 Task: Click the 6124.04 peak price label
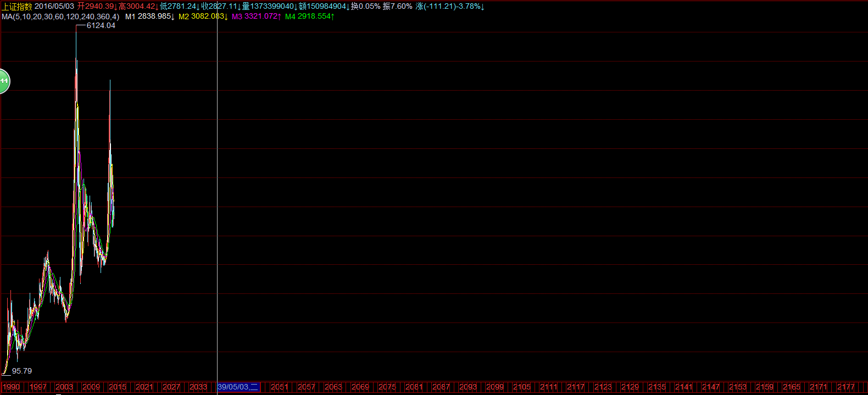(x=101, y=25)
